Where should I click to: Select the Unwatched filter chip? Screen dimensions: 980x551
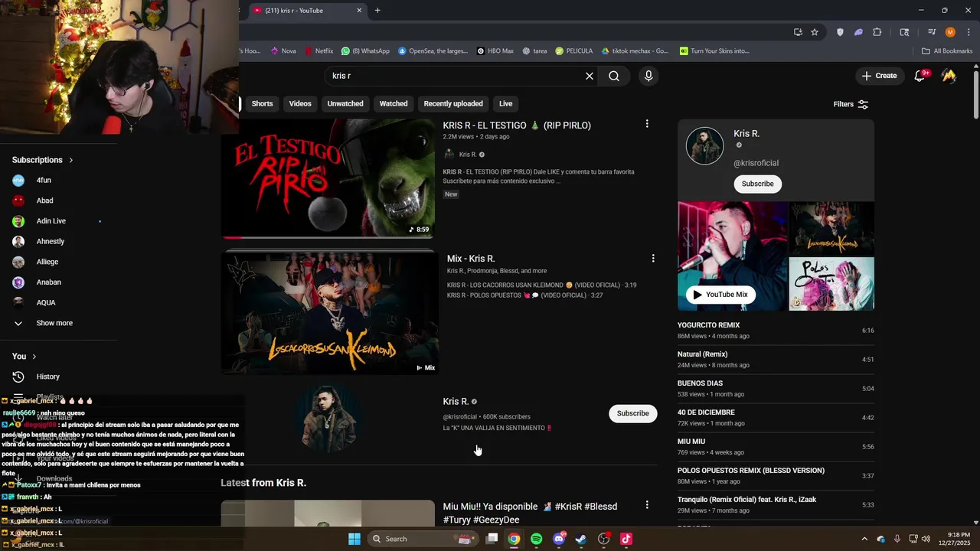345,103
